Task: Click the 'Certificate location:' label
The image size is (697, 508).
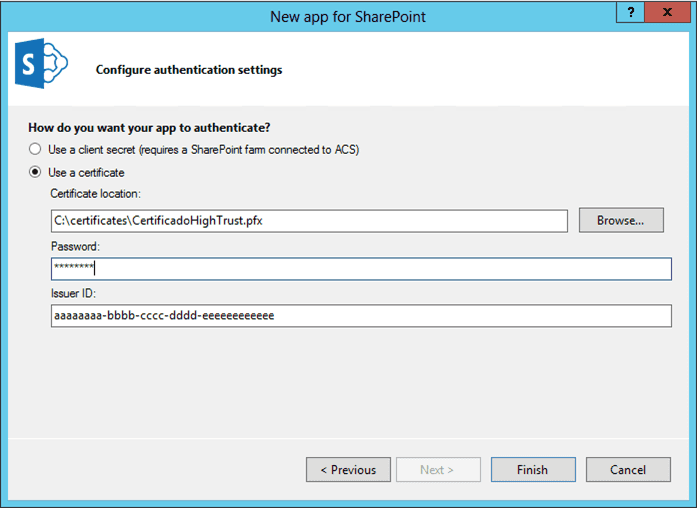Action: (x=96, y=194)
